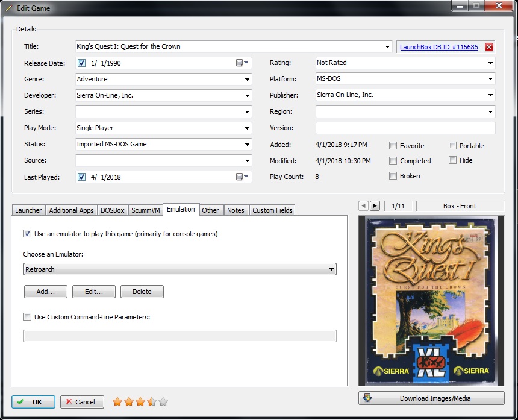518x420 pixels.
Task: Set rating to two stars
Action: click(129, 402)
